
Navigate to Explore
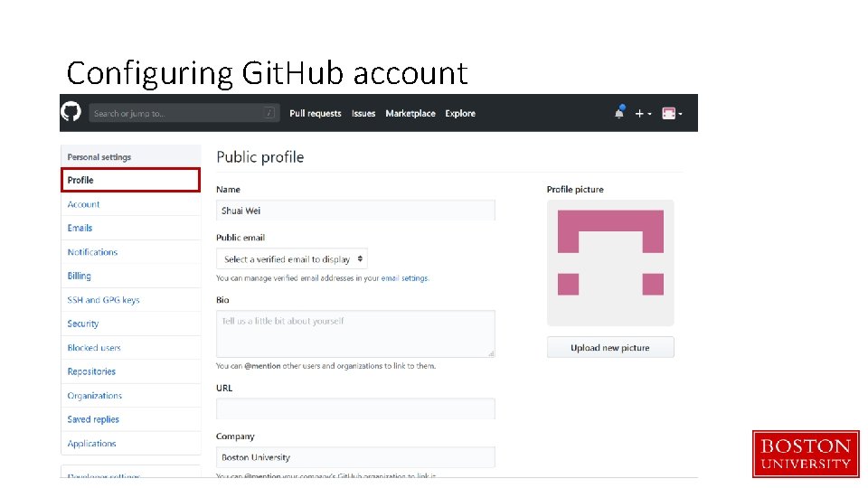point(460,114)
